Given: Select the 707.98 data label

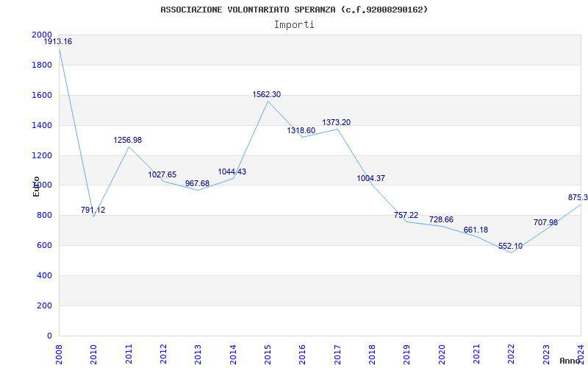Looking at the screenshot, I should point(545,223).
